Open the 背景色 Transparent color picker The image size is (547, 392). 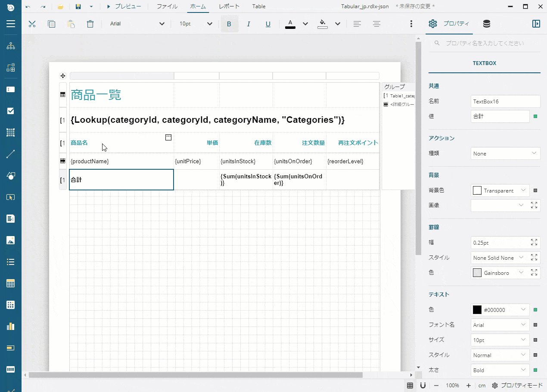500,190
